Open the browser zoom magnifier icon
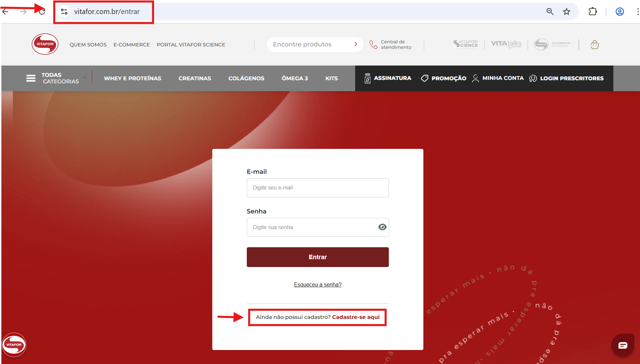 [550, 12]
